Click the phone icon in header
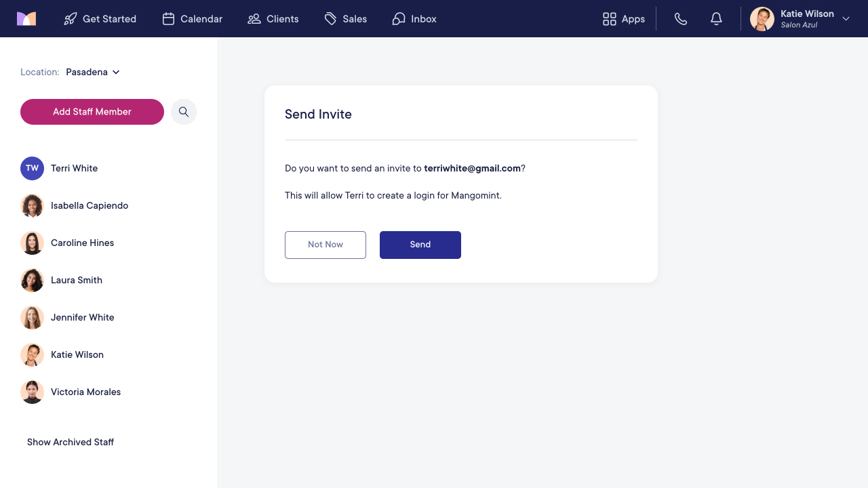868x488 pixels. point(681,19)
